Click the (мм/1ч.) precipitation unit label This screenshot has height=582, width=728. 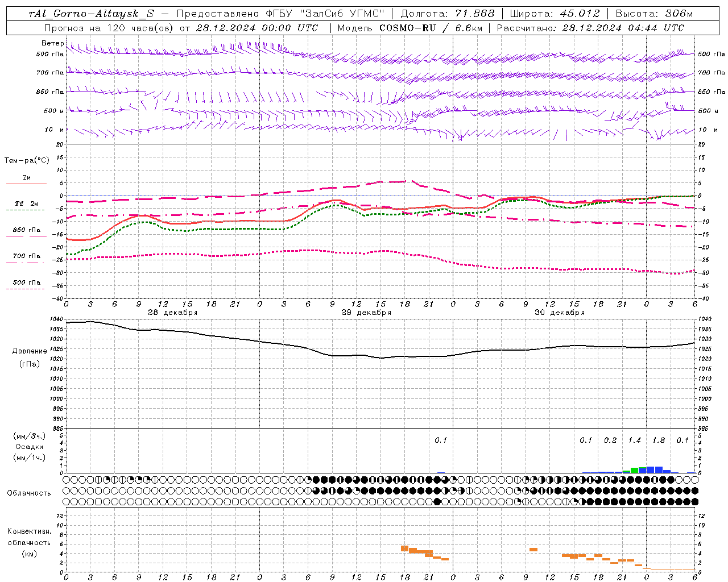pos(30,458)
